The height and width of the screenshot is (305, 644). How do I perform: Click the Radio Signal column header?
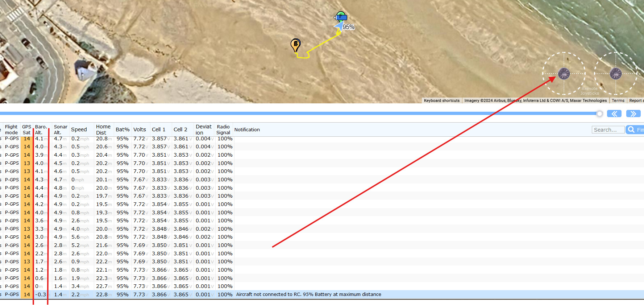click(x=223, y=129)
